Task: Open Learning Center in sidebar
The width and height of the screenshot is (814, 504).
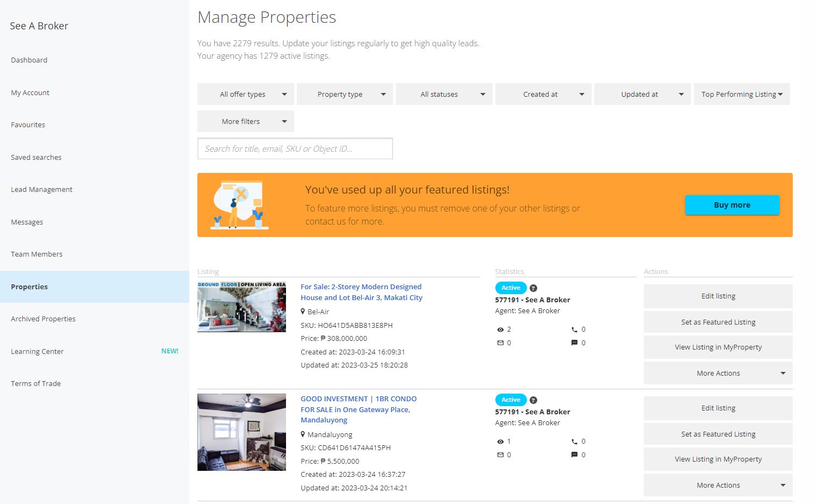Action: (95, 352)
